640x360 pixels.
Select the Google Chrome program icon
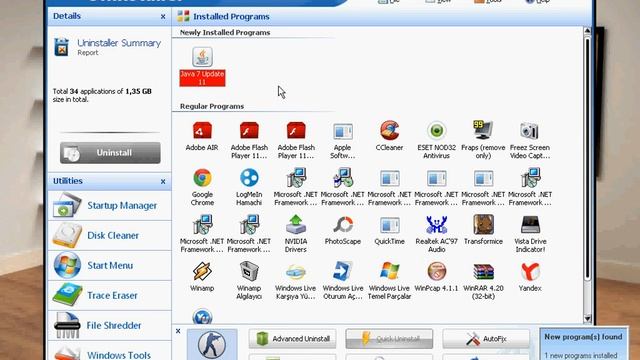(x=202, y=187)
